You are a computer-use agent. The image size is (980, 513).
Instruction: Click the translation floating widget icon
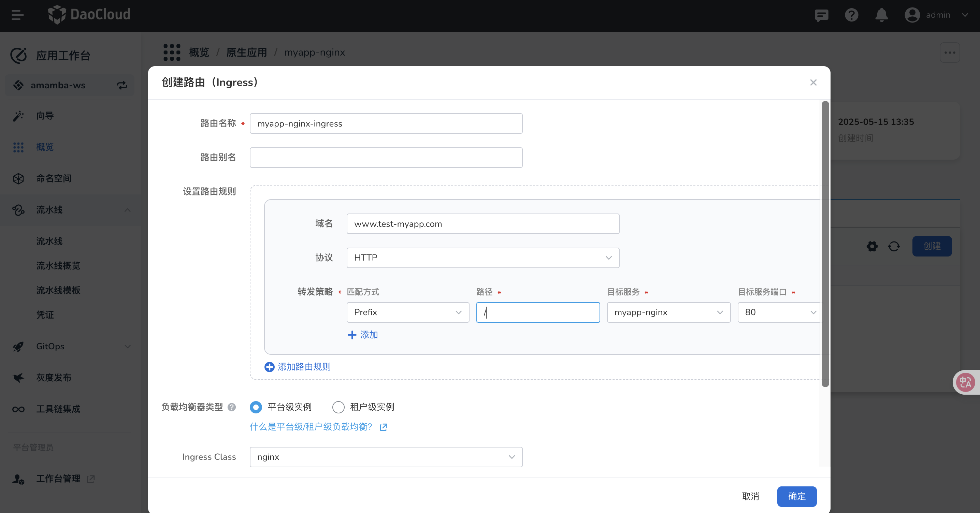(966, 382)
